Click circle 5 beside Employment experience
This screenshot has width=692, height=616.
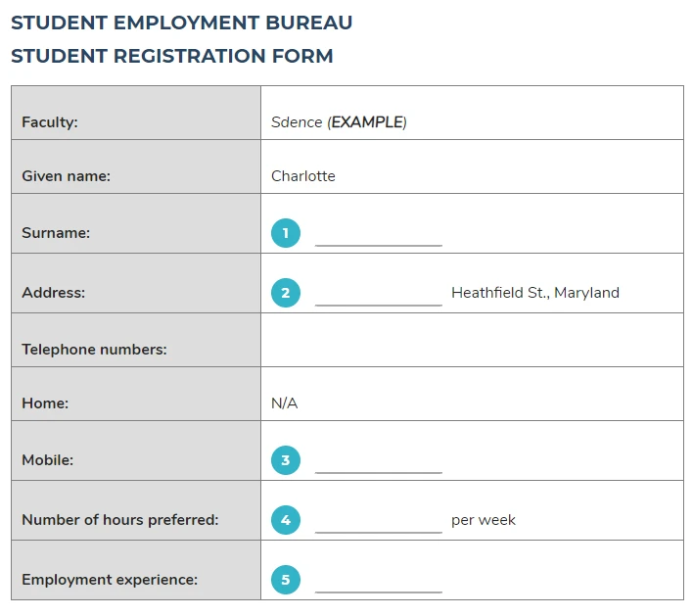tap(286, 580)
